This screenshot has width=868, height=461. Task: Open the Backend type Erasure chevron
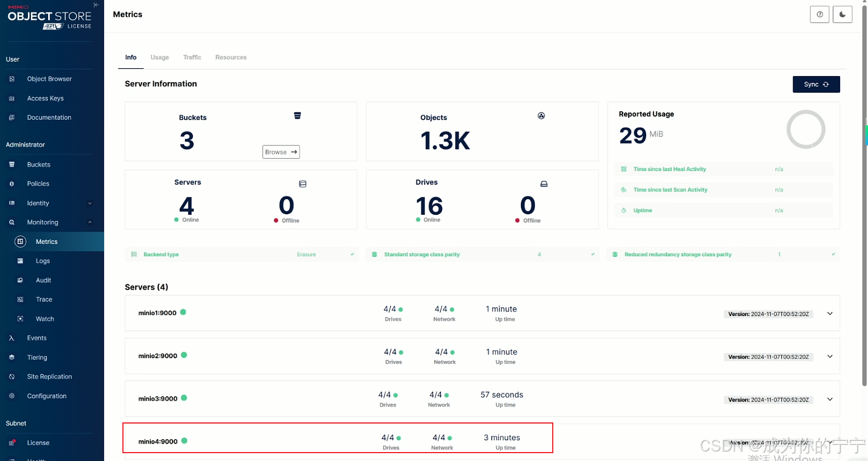coord(352,255)
